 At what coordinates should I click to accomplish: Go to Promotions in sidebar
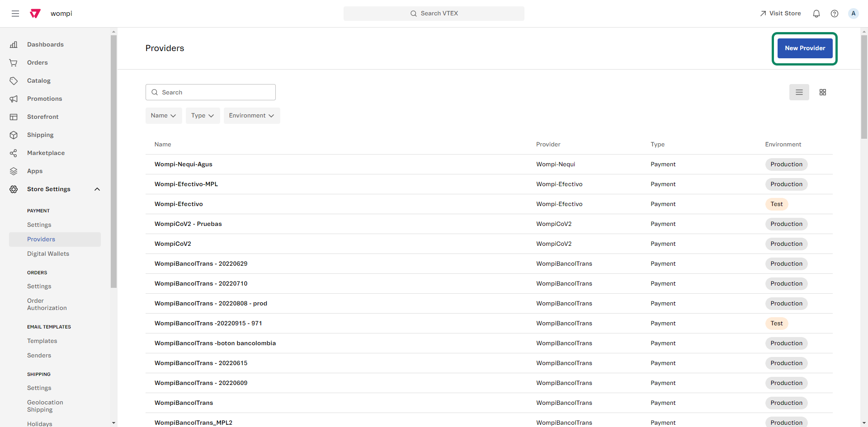(x=44, y=99)
